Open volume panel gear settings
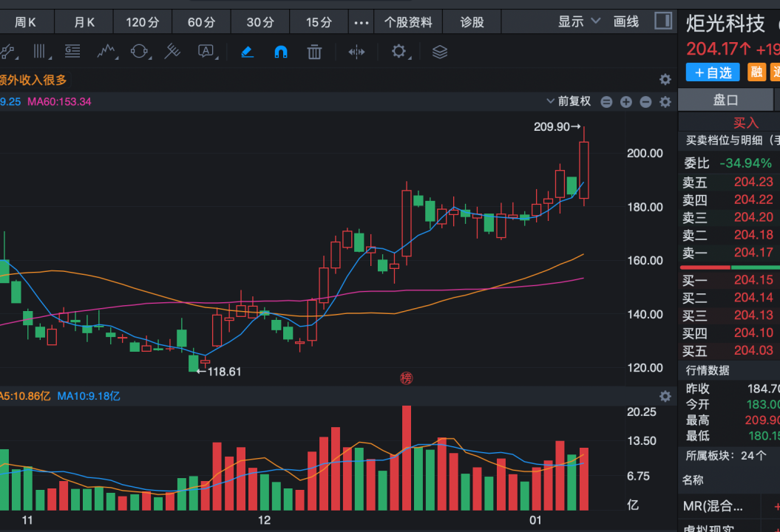Image resolution: width=780 pixels, height=532 pixels. coord(665,397)
